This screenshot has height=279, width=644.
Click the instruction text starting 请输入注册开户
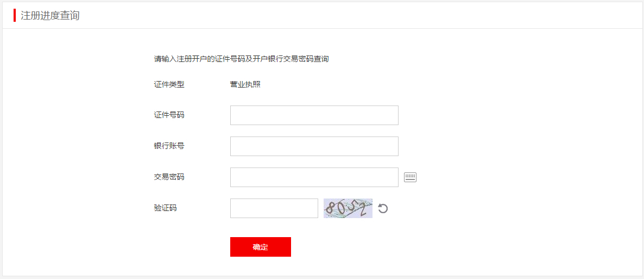tap(241, 59)
